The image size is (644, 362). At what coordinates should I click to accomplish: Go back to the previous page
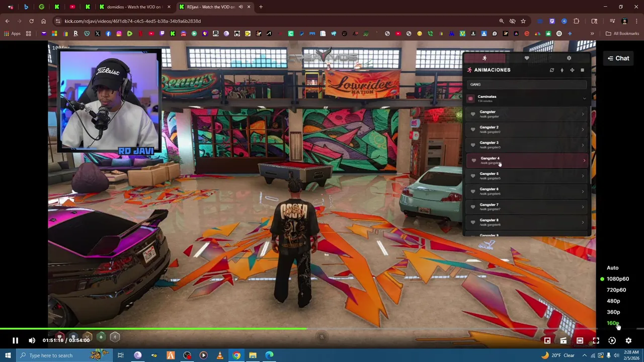point(7,21)
